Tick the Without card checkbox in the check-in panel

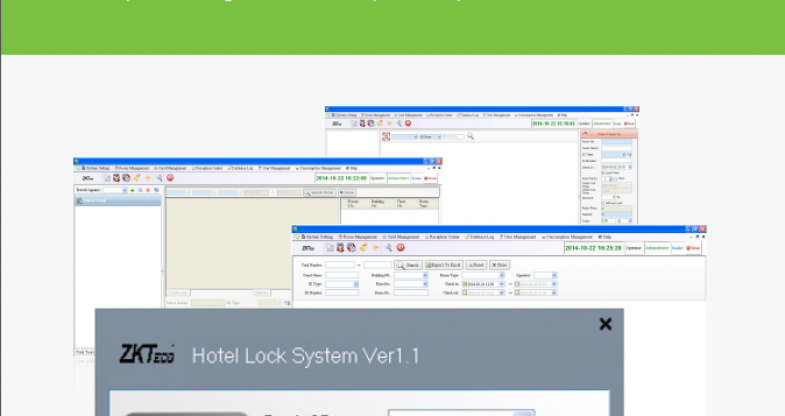pyautogui.click(x=603, y=202)
